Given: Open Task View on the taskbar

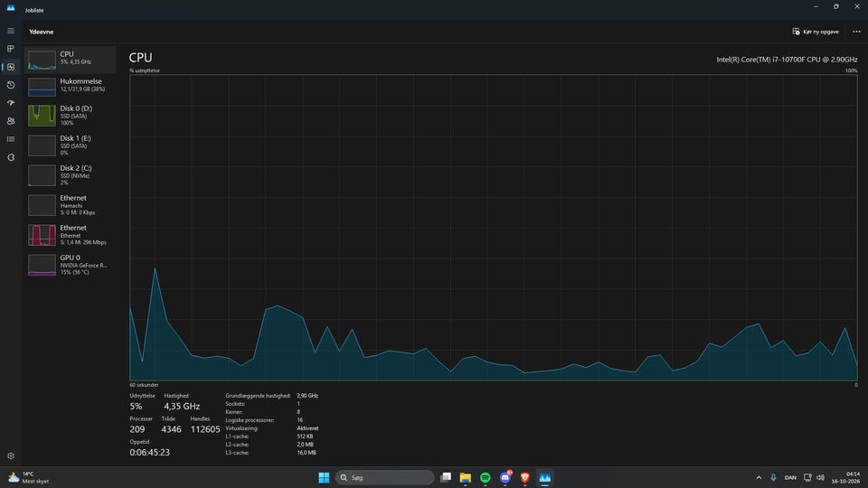Looking at the screenshot, I should pyautogui.click(x=446, y=477).
